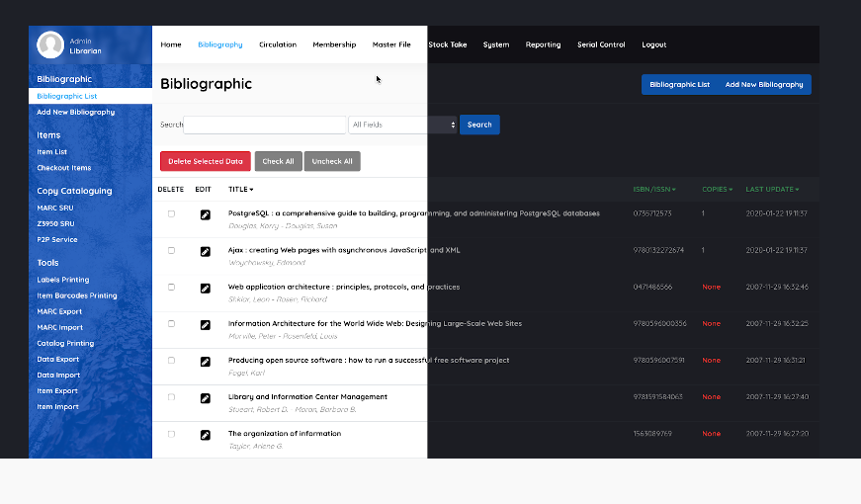The image size is (861, 504).
Task: Open the Membership menu
Action: [x=334, y=44]
